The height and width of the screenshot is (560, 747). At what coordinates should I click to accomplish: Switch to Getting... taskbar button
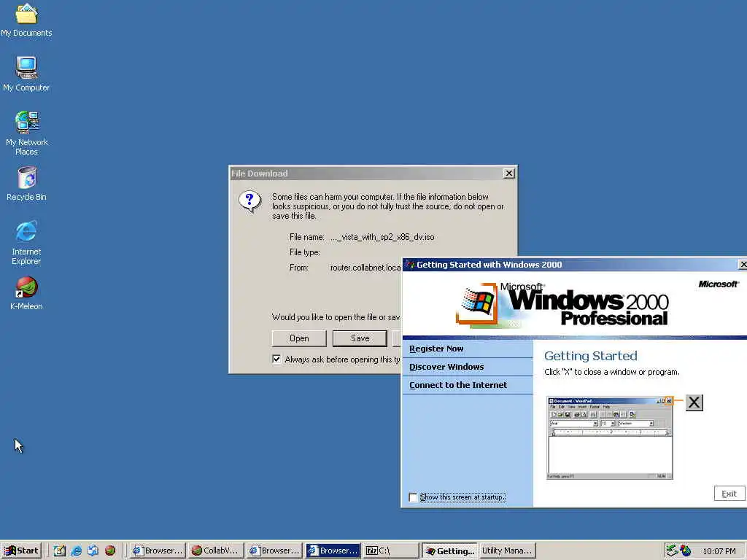tap(449, 551)
